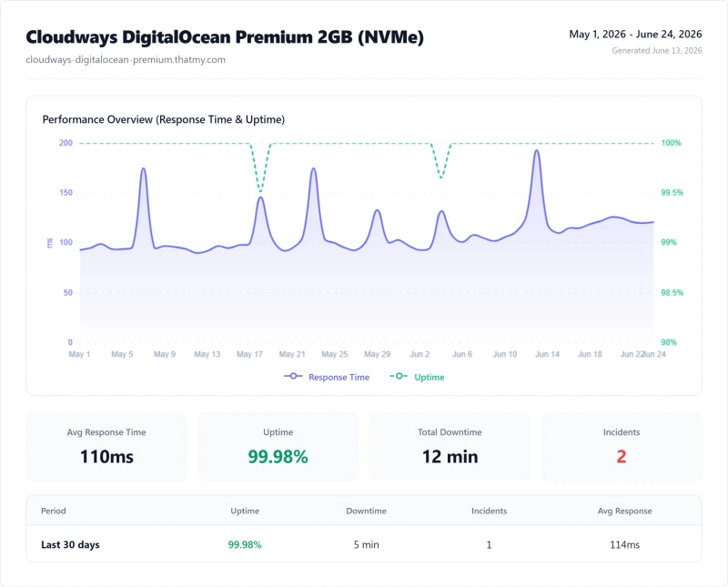Click the Avg Response Time card label
This screenshot has width=728, height=587.
pyautogui.click(x=106, y=432)
